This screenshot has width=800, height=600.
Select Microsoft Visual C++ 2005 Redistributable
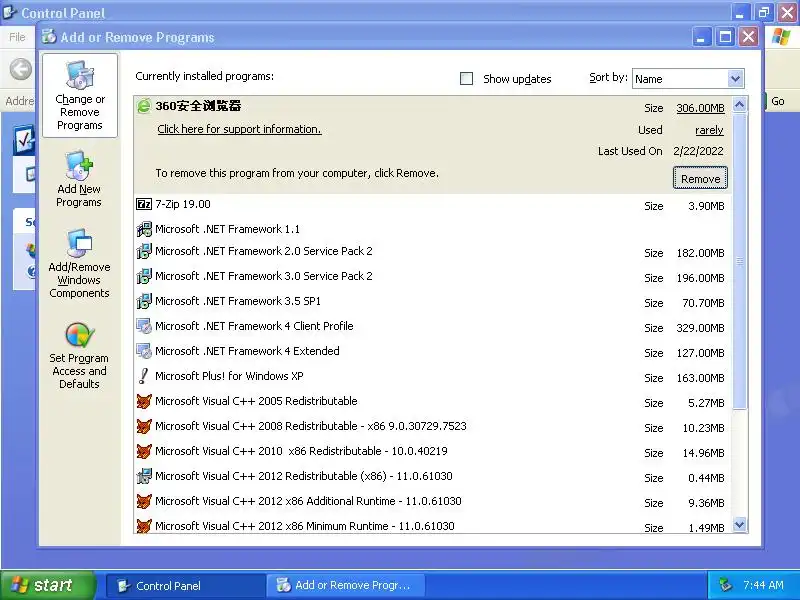(x=433, y=402)
